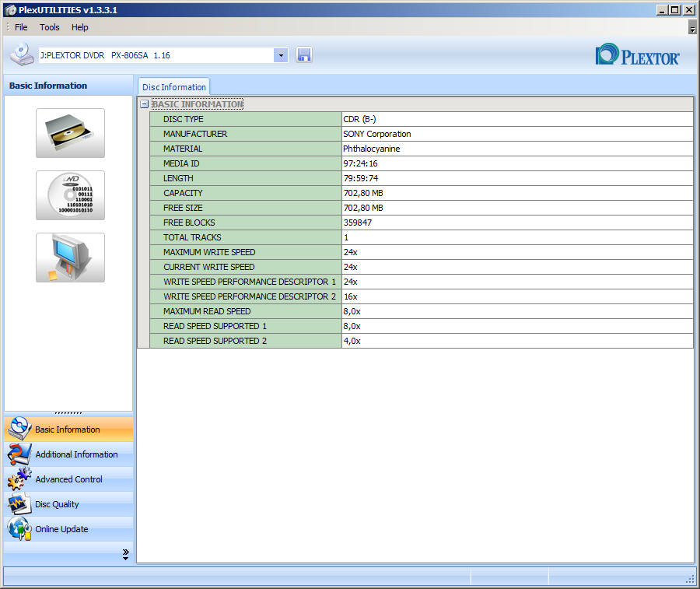The height and width of the screenshot is (589, 700).
Task: Click the binary data disc icon
Action: (x=71, y=195)
